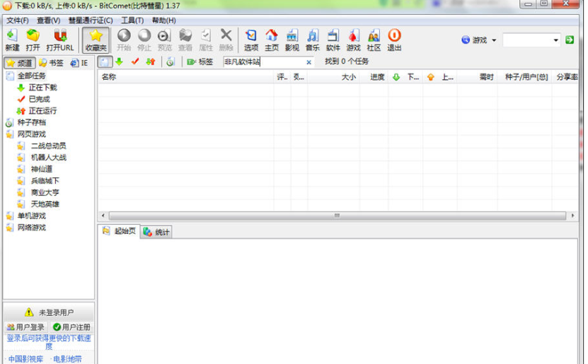Open 天地英雄 channel item

click(x=45, y=204)
